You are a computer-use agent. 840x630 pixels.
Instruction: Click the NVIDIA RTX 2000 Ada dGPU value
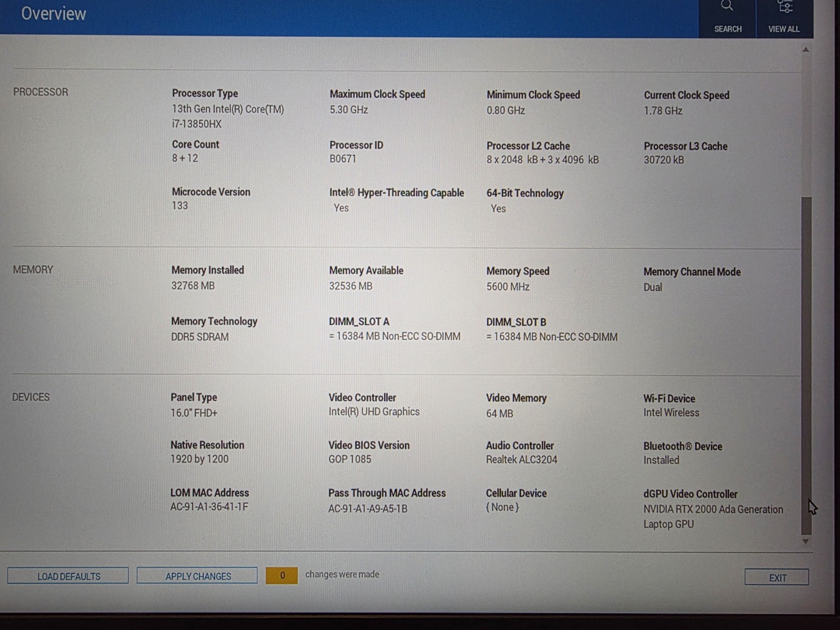coord(713,517)
